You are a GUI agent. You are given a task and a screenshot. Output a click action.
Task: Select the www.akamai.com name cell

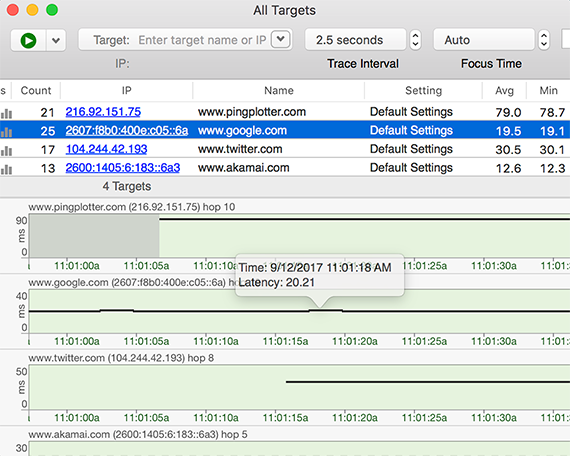[x=244, y=168]
